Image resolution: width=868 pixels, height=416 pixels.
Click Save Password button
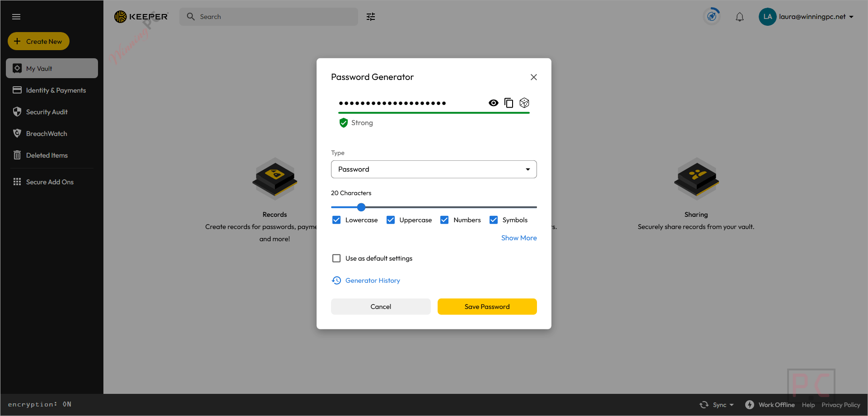(487, 307)
